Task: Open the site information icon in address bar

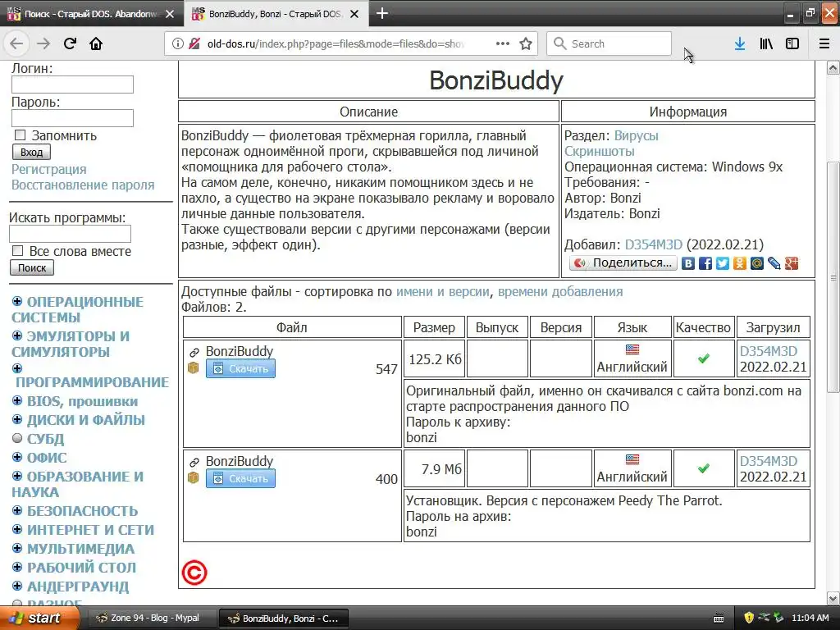Action: pyautogui.click(x=177, y=43)
